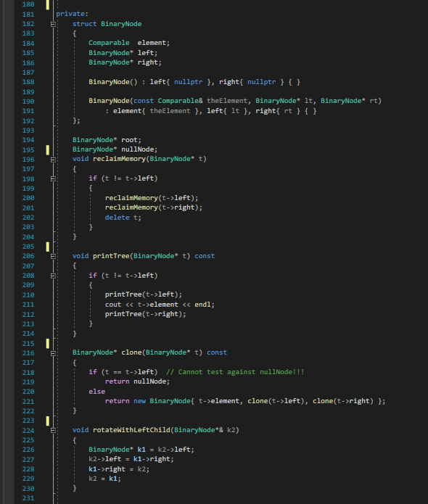428x504 pixels.
Task: Click theElement constructor parameter on line 190
Action: 227,101
